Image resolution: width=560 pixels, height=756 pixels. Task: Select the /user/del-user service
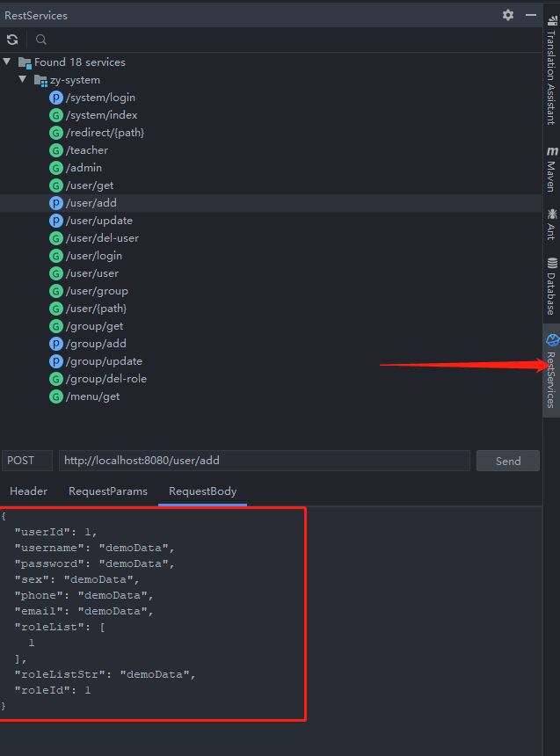point(102,238)
